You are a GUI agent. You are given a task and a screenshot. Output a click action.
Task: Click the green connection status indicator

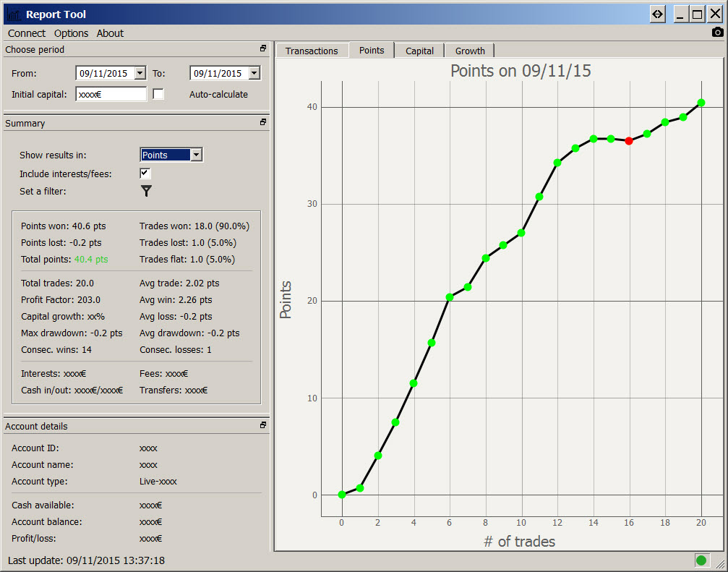pos(701,560)
